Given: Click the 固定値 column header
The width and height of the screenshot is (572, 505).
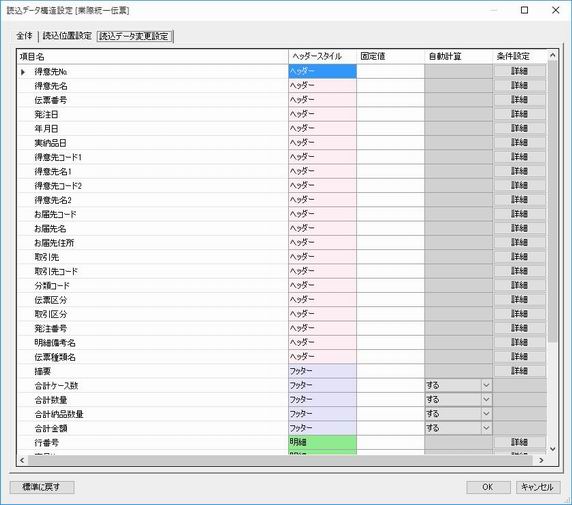Looking at the screenshot, I should point(390,57).
